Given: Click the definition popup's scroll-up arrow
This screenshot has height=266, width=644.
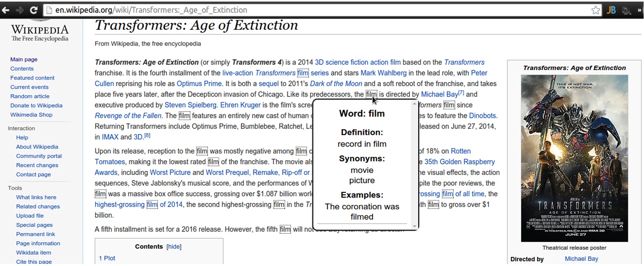Looking at the screenshot, I should (x=415, y=104).
